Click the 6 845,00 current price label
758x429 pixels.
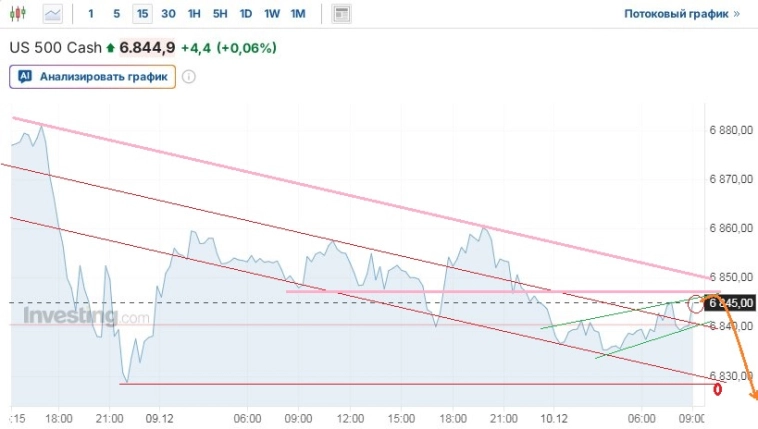tap(731, 303)
